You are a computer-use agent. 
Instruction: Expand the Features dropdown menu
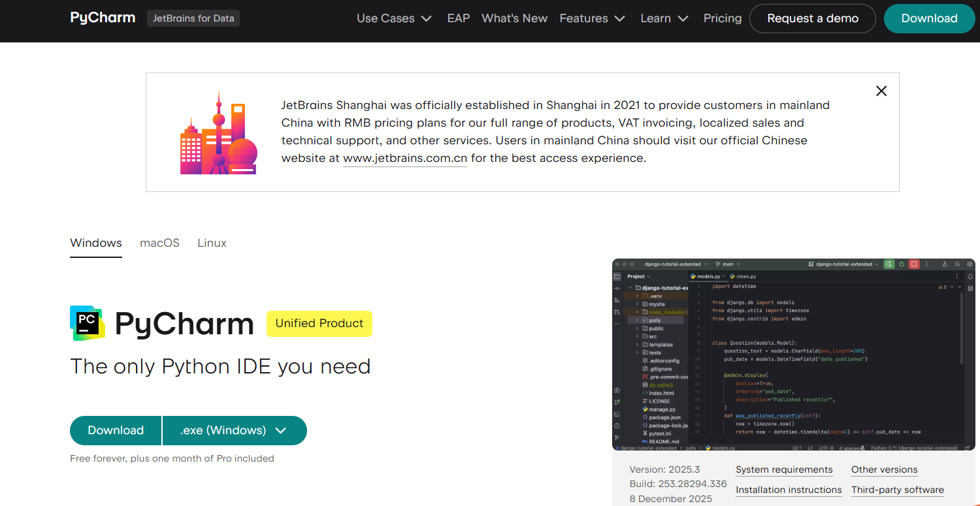pyautogui.click(x=592, y=18)
